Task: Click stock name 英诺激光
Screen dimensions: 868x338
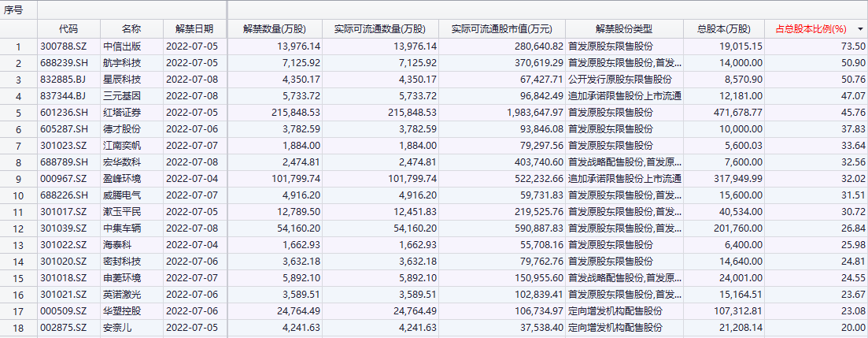Action: pyautogui.click(x=122, y=295)
